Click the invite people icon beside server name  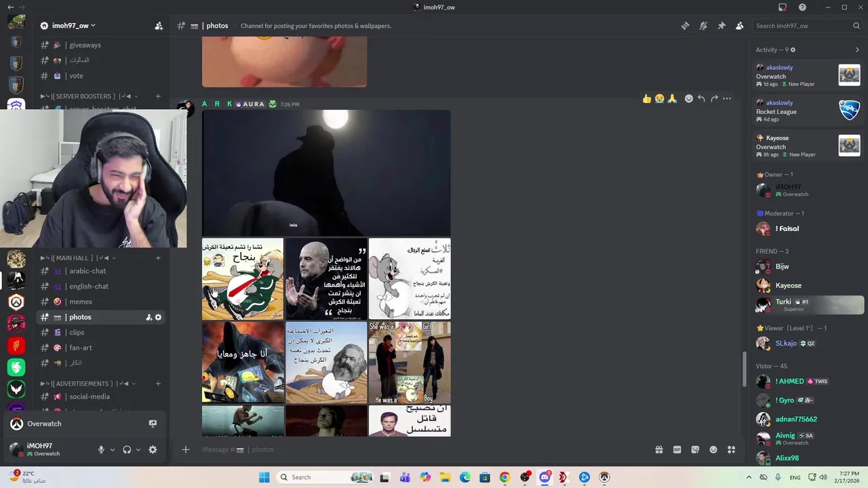(x=159, y=26)
